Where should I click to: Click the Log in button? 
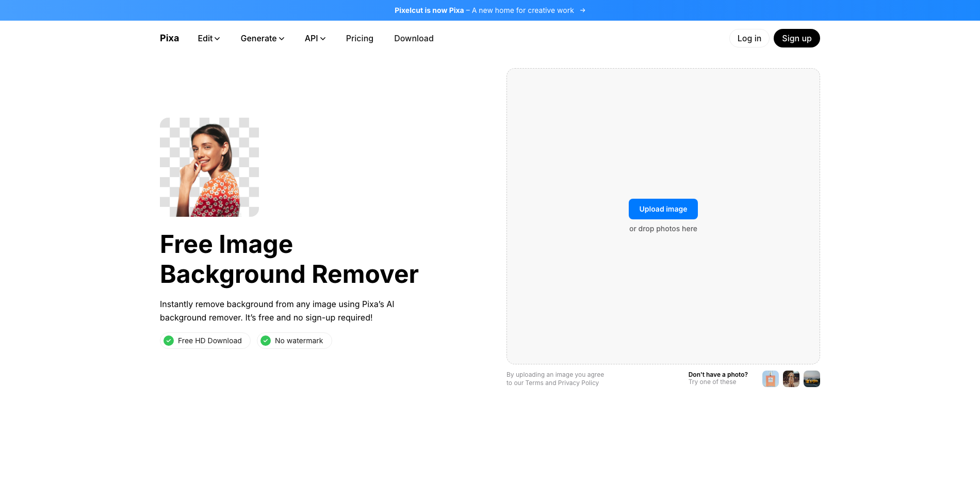tap(749, 38)
